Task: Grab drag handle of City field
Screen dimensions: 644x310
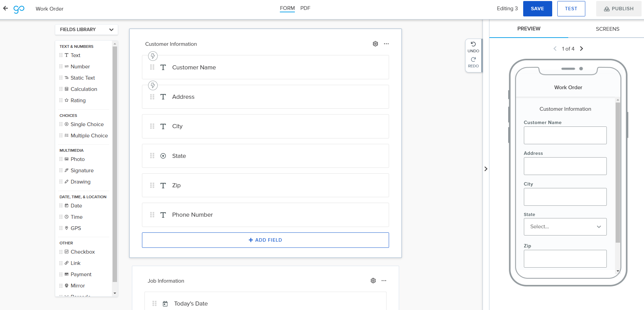Action: coord(152,126)
